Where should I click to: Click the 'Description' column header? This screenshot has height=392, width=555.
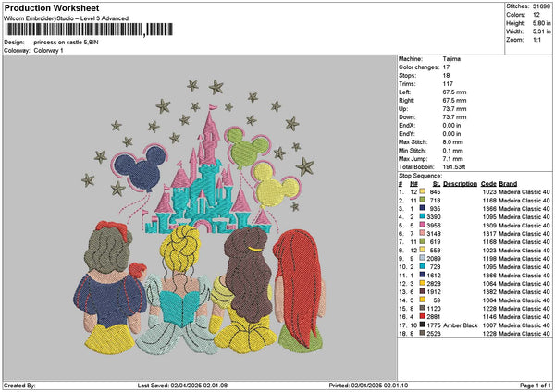pyautogui.click(x=460, y=184)
